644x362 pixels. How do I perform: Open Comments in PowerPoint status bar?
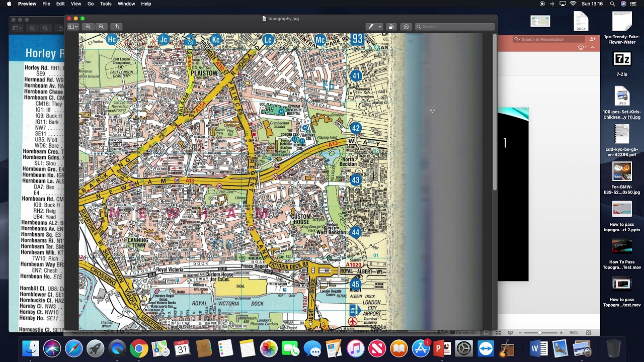[x=463, y=333]
